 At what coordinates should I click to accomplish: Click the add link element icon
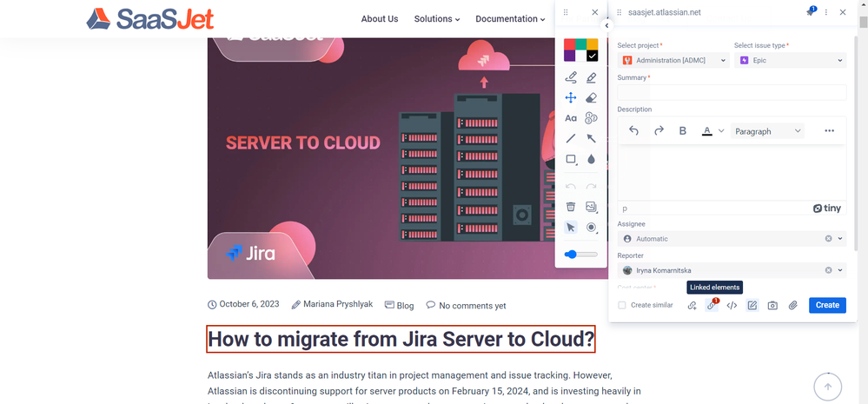pyautogui.click(x=692, y=305)
